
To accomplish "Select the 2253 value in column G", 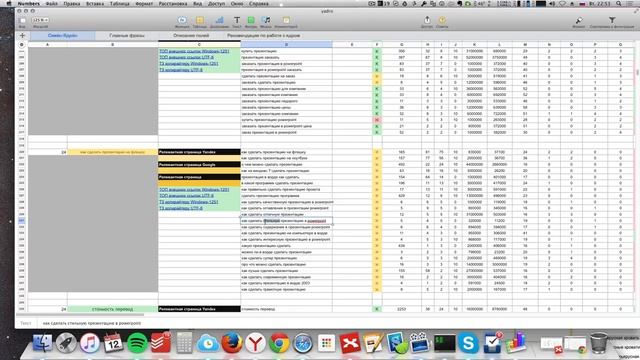I will point(401,309).
